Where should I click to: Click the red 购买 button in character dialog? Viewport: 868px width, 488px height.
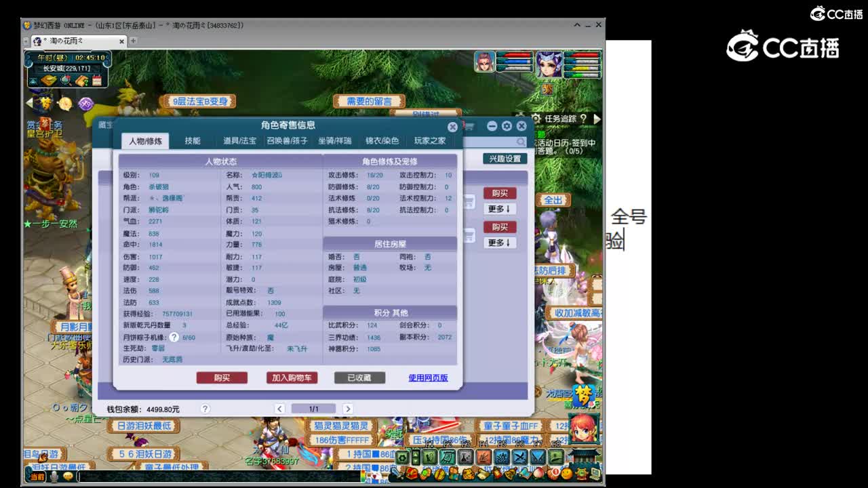[222, 378]
